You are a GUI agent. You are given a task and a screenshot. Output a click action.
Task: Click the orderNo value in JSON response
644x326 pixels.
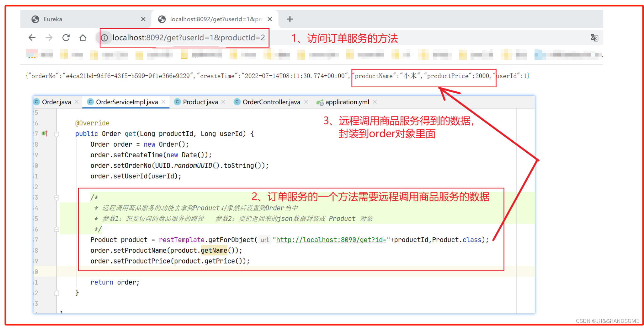pyautogui.click(x=128, y=76)
